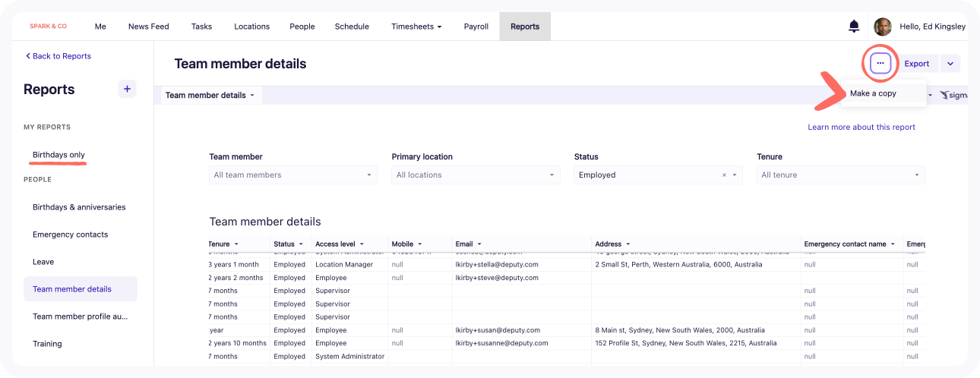Select the 2 Small St, Perth address cell

coord(696,265)
